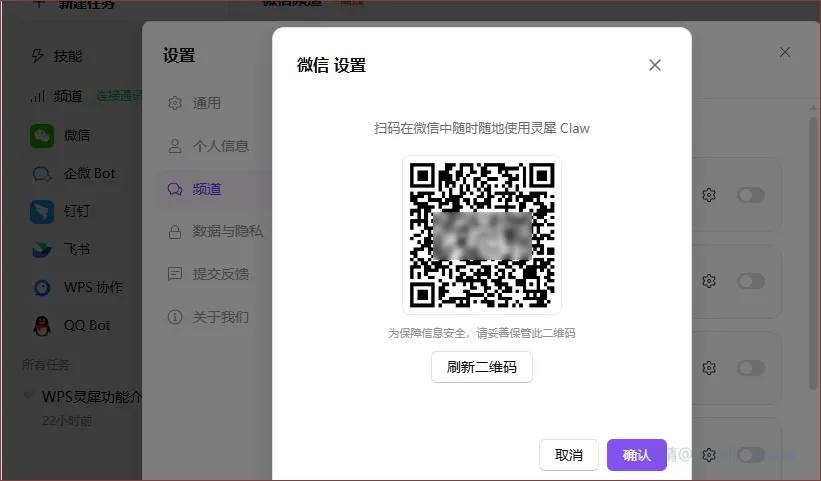The height and width of the screenshot is (481, 821).
Task: Click the 关于我们 info icon
Action: [x=175, y=317]
